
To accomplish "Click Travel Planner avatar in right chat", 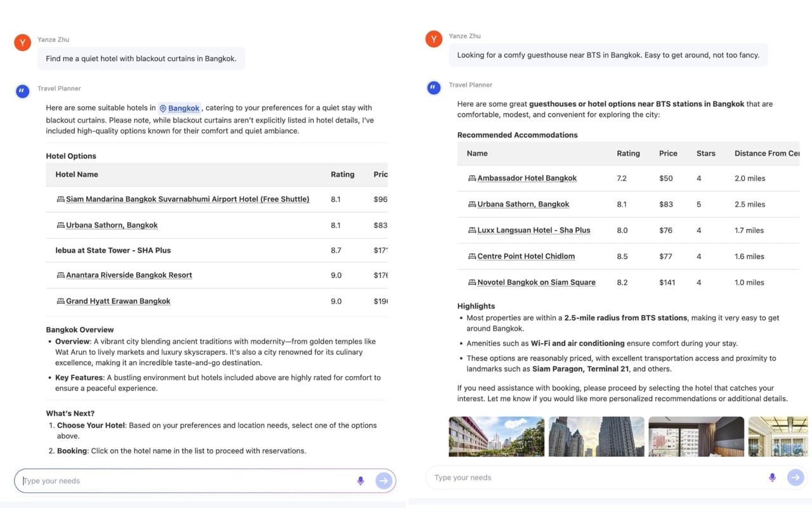I will coord(434,88).
